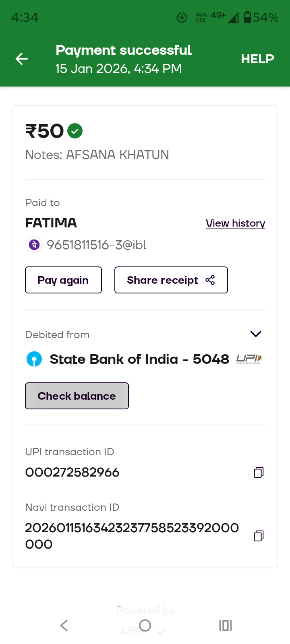Tap Android home navigation button
The image size is (290, 644).
(145, 625)
